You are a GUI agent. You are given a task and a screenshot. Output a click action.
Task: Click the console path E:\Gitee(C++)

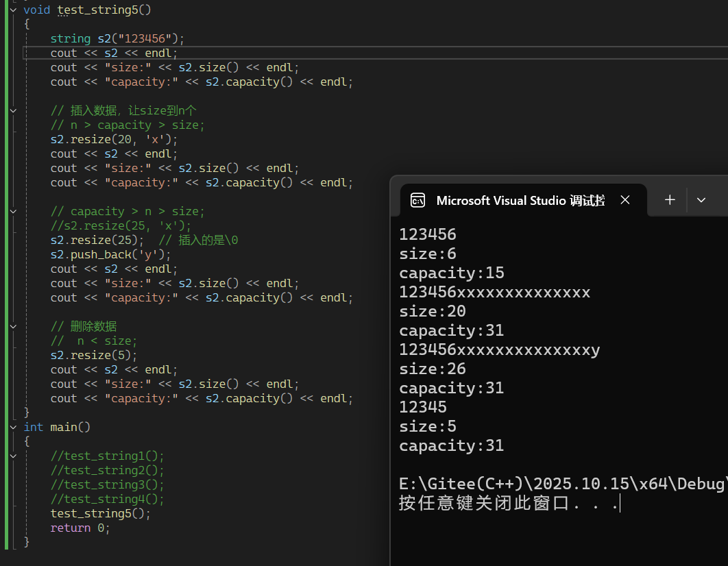[x=563, y=484]
